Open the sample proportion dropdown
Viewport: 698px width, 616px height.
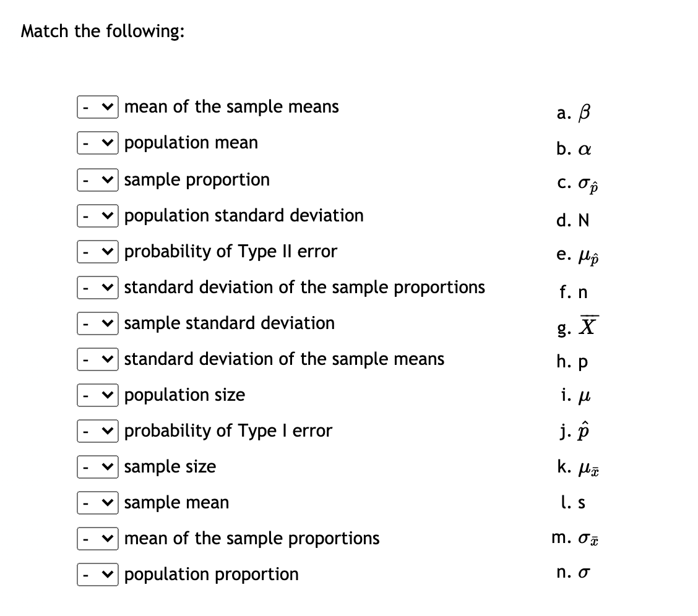pos(97,179)
